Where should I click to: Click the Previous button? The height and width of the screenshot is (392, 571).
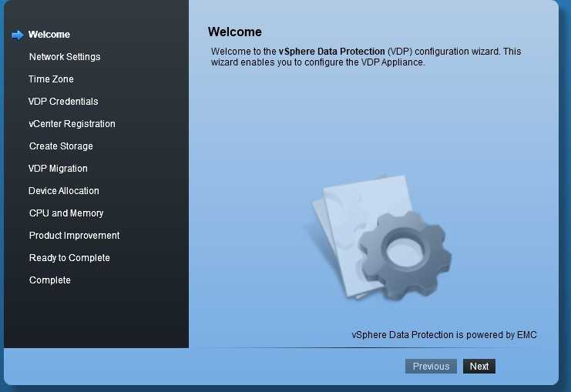[432, 366]
